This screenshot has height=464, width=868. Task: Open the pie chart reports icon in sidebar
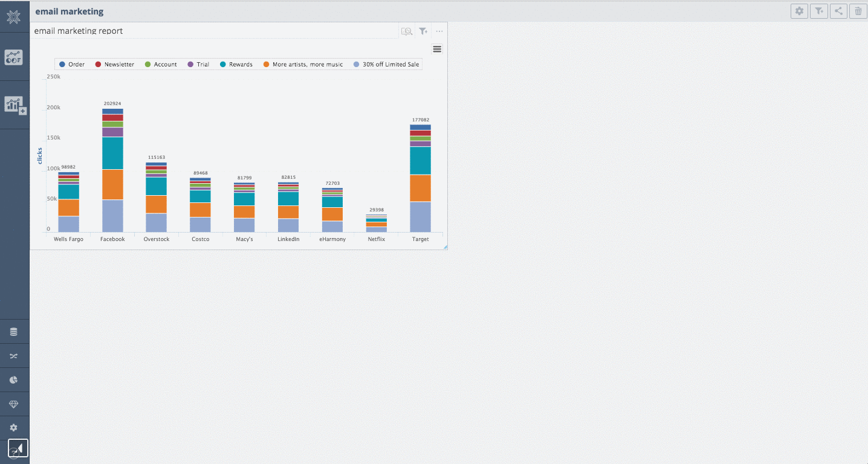14,380
